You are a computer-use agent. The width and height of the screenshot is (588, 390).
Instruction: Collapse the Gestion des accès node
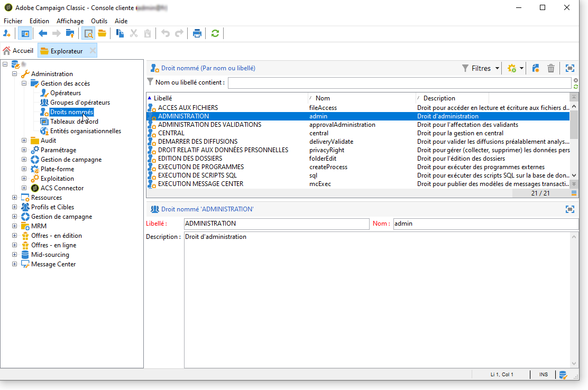[24, 83]
